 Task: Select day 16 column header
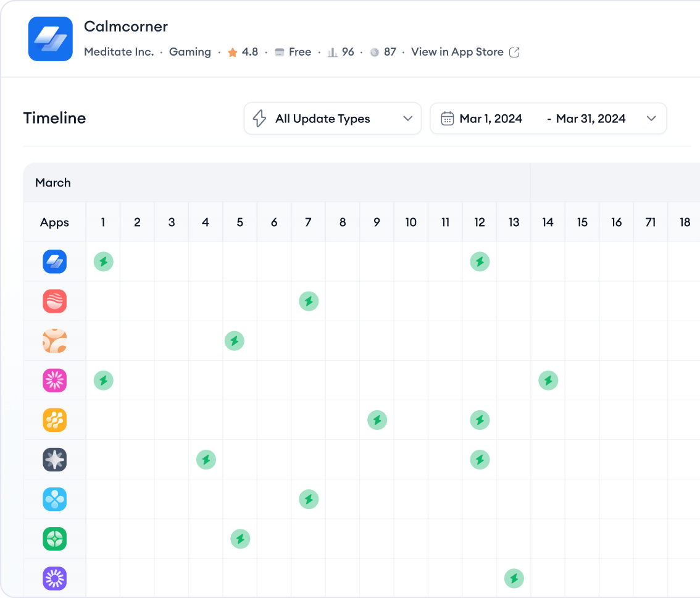pyautogui.click(x=617, y=222)
